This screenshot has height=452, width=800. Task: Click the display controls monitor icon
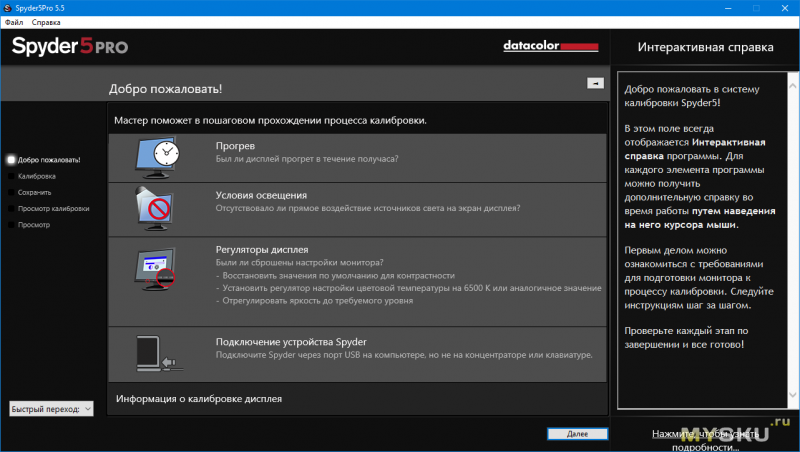(x=155, y=269)
